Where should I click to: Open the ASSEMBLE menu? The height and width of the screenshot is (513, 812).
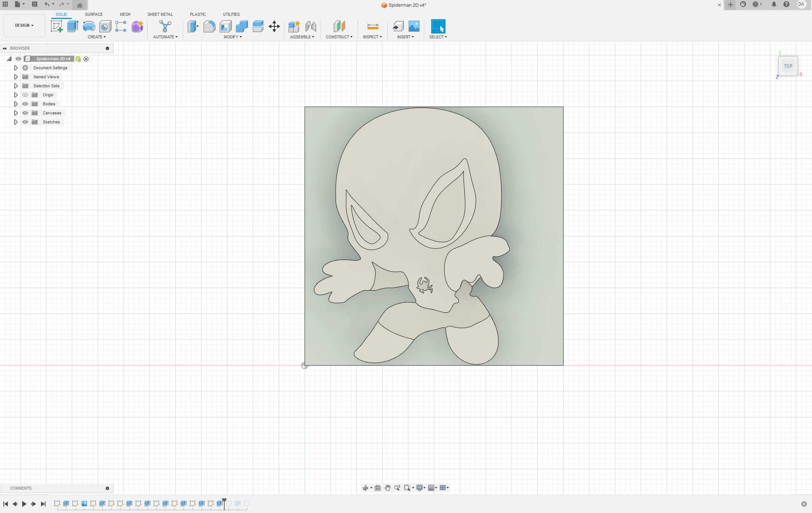[302, 37]
